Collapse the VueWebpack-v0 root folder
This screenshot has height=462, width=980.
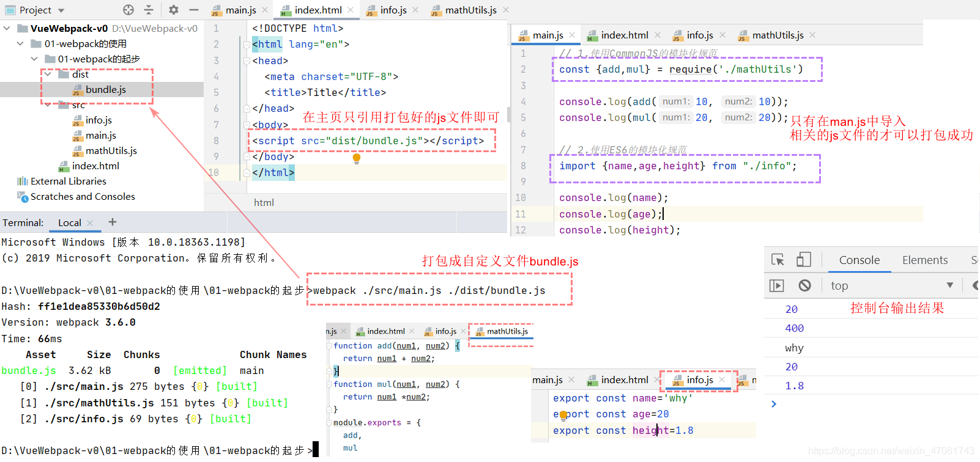[x=7, y=28]
